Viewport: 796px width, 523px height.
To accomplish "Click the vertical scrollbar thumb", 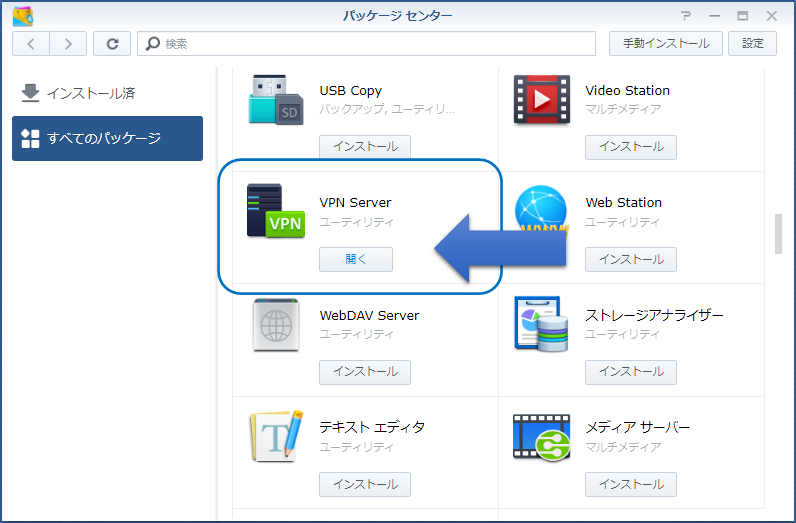I will pos(778,234).
